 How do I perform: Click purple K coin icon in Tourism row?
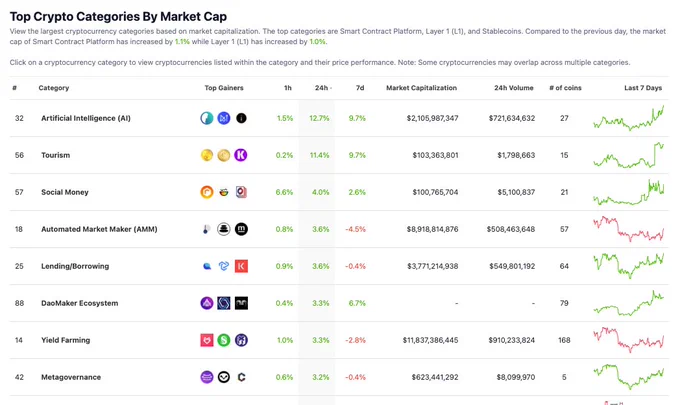241,155
